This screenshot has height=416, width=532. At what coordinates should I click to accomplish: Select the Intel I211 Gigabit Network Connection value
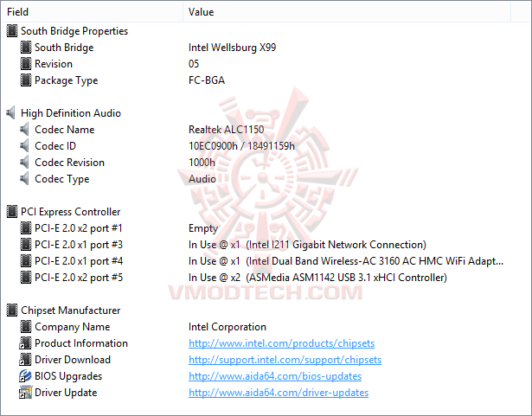pyautogui.click(x=307, y=245)
